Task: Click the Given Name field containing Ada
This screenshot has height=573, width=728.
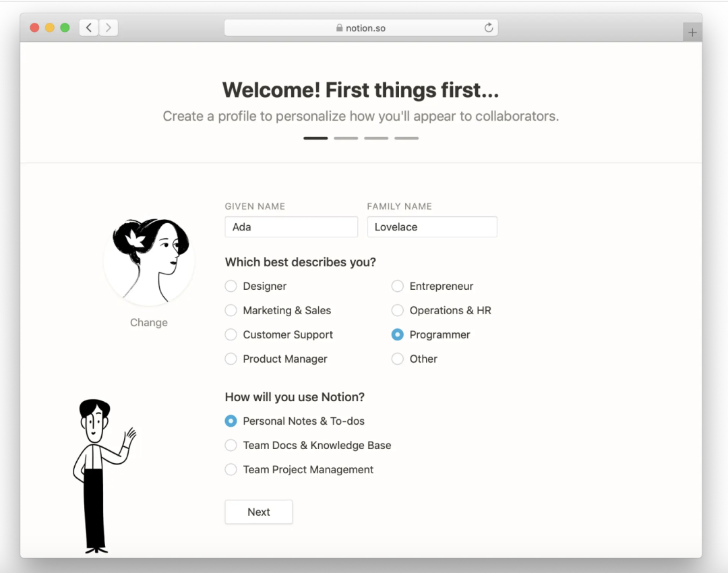Action: click(x=291, y=227)
